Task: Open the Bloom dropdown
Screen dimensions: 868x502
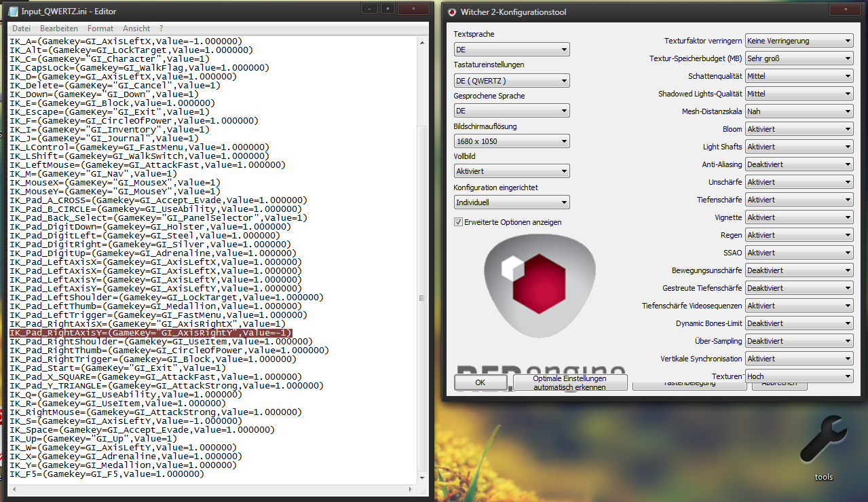Action: point(799,129)
